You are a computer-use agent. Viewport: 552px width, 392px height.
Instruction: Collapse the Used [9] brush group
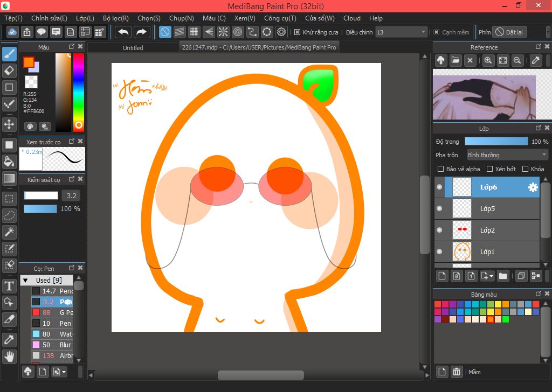click(x=25, y=280)
